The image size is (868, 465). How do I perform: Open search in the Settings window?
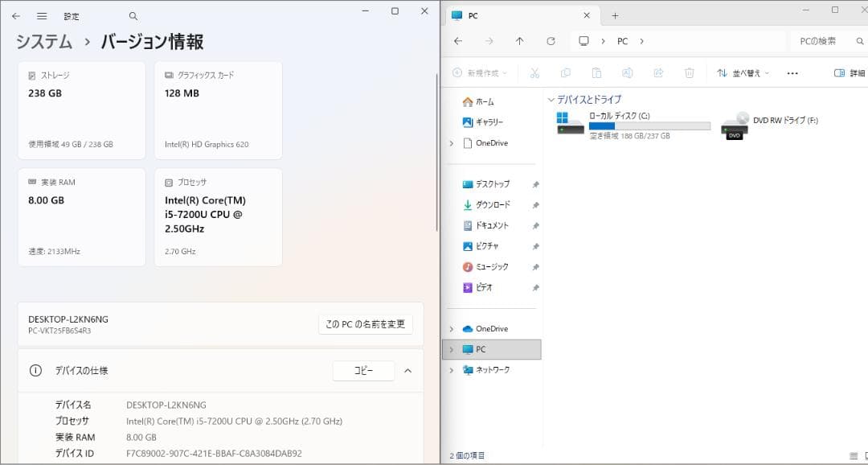pos(133,15)
